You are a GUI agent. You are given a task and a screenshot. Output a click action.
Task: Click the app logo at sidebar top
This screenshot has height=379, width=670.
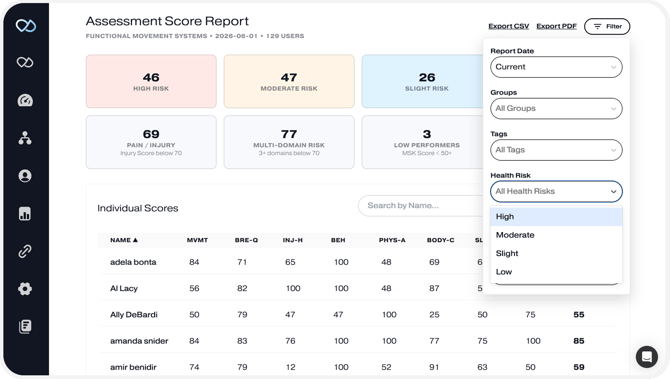click(x=26, y=26)
